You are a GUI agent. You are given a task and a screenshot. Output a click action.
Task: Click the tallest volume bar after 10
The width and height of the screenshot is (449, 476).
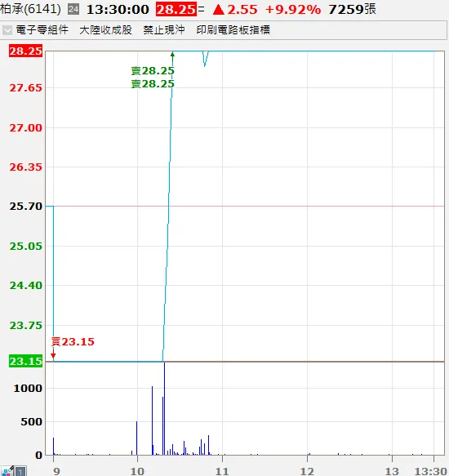point(165,408)
